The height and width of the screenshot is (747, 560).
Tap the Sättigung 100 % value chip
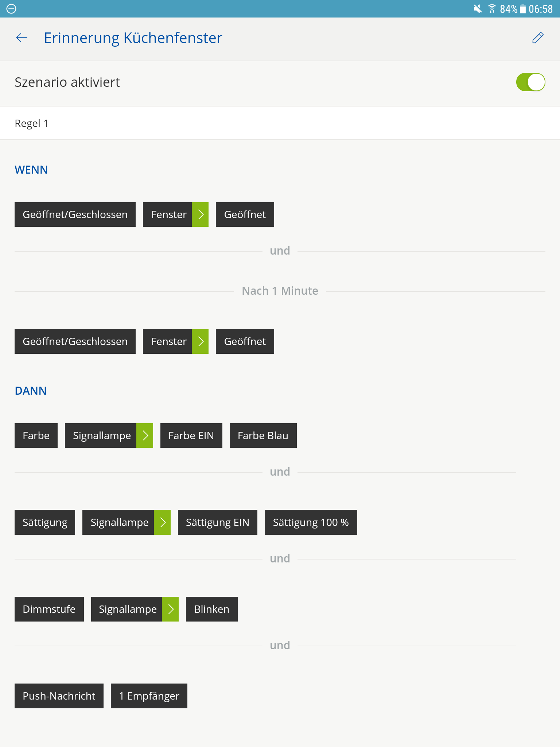[311, 522]
